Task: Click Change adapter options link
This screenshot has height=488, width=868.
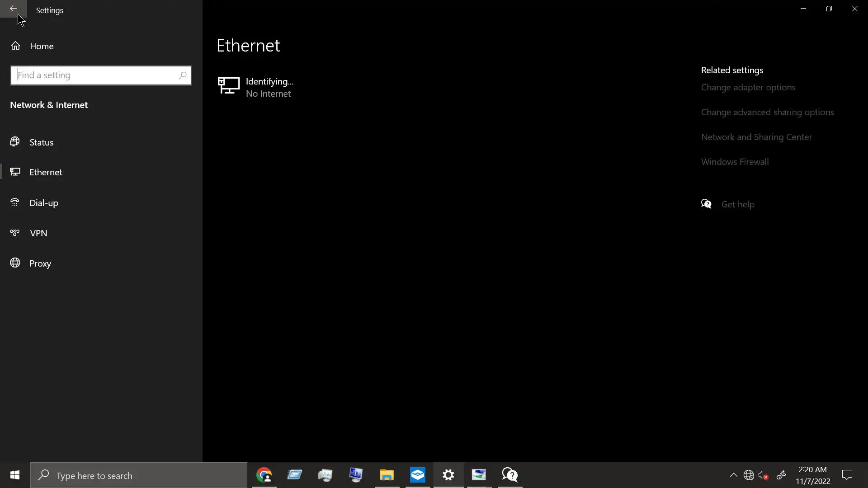Action: 748,87
